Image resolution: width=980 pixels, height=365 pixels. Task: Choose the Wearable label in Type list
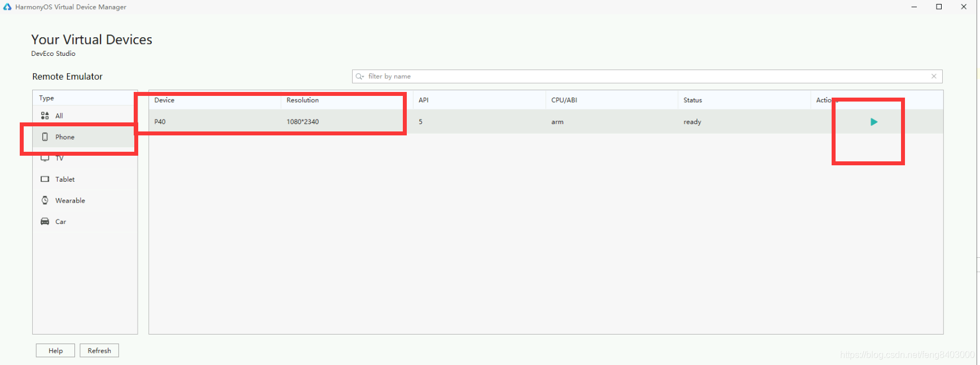click(70, 200)
